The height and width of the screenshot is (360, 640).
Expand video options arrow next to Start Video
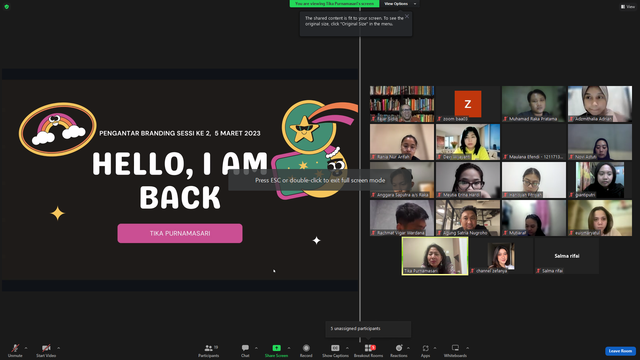[58, 348]
